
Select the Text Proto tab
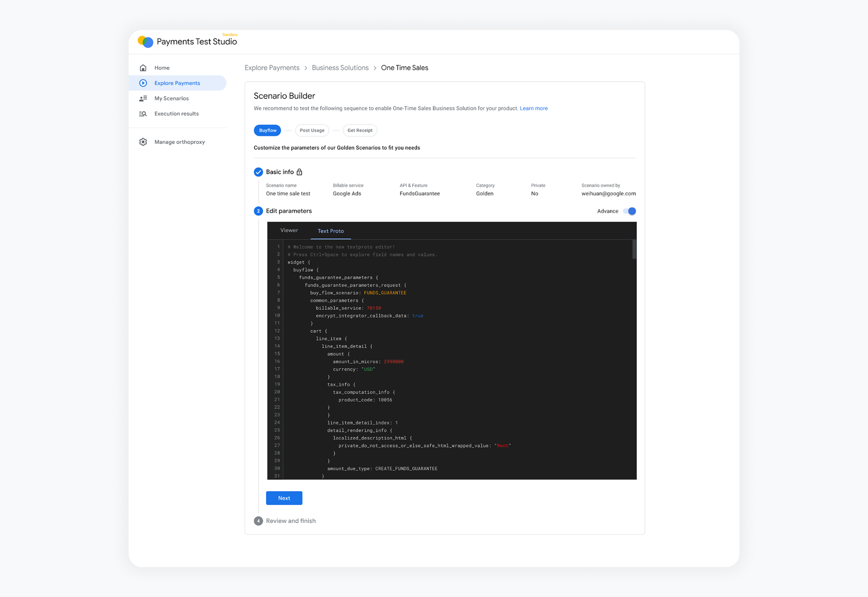coord(331,231)
